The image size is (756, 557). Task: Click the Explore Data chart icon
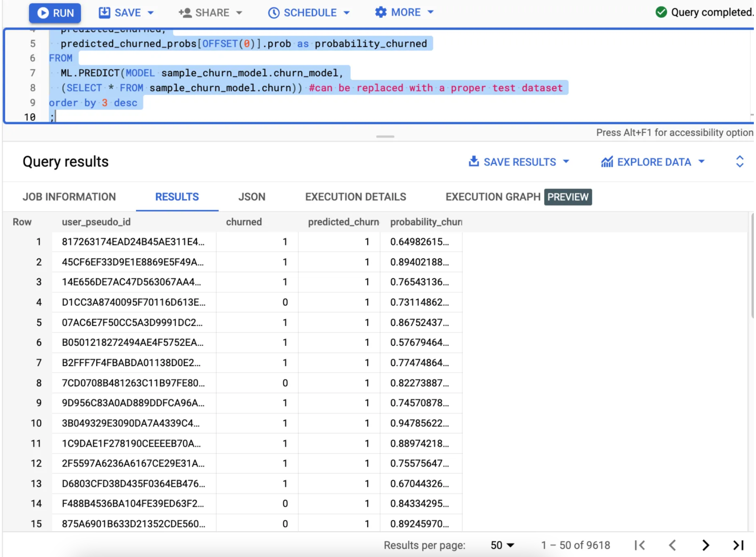607,162
